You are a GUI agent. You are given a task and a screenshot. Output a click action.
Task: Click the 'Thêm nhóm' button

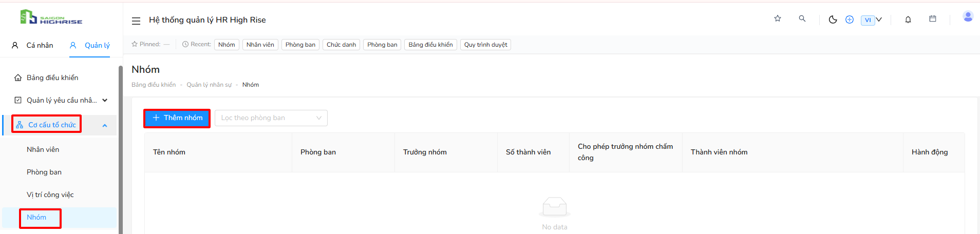pyautogui.click(x=177, y=118)
